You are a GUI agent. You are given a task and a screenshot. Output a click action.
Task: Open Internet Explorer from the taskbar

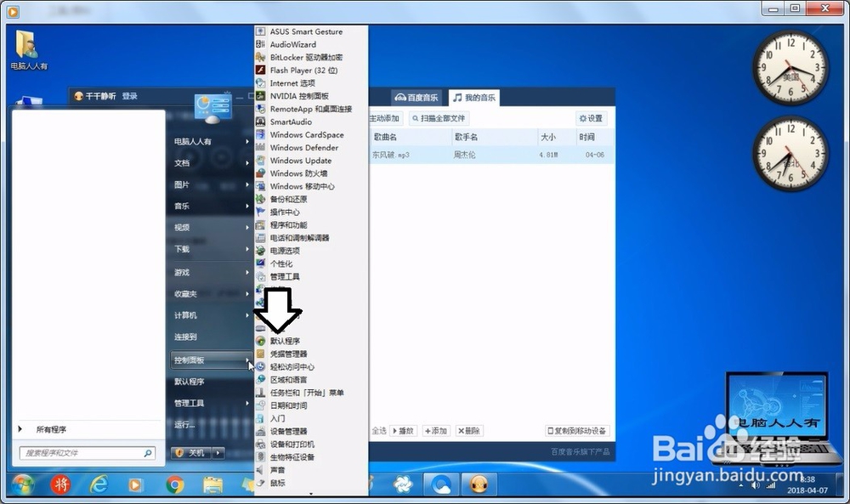[98, 484]
